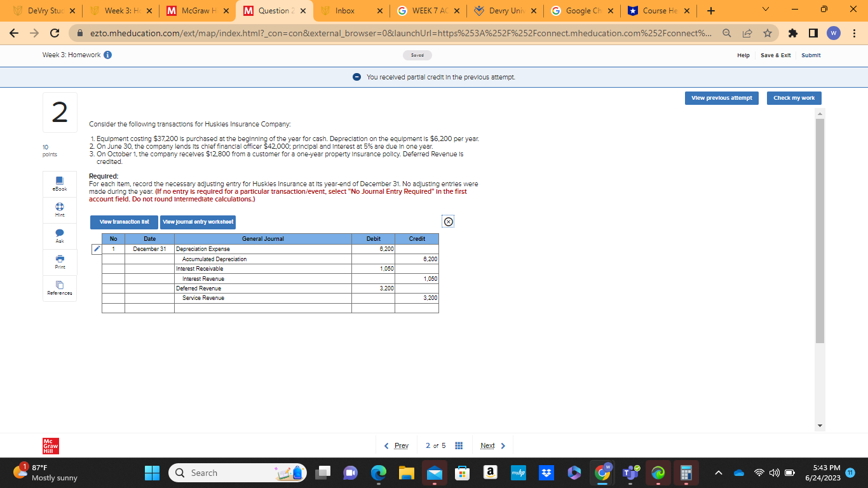Select the Deferred Revenue journal cell
The height and width of the screenshot is (488, 868).
coord(263,288)
